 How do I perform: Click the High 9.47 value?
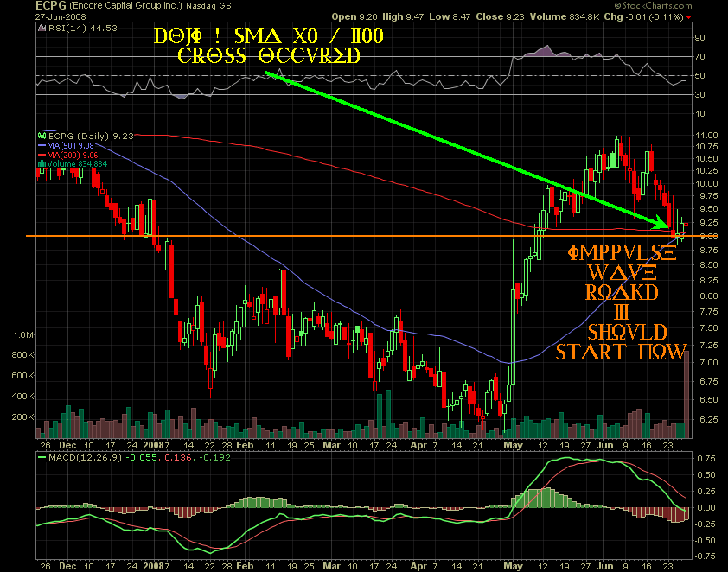point(403,16)
